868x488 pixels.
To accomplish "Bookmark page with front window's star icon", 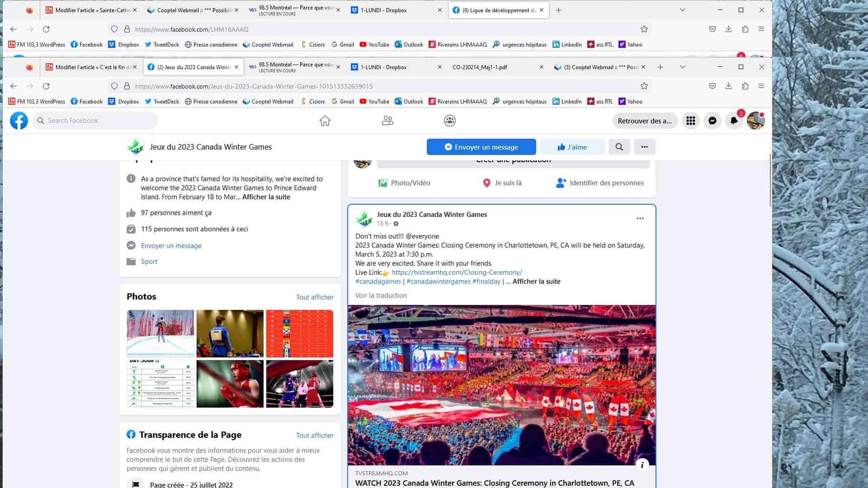I will coord(644,86).
